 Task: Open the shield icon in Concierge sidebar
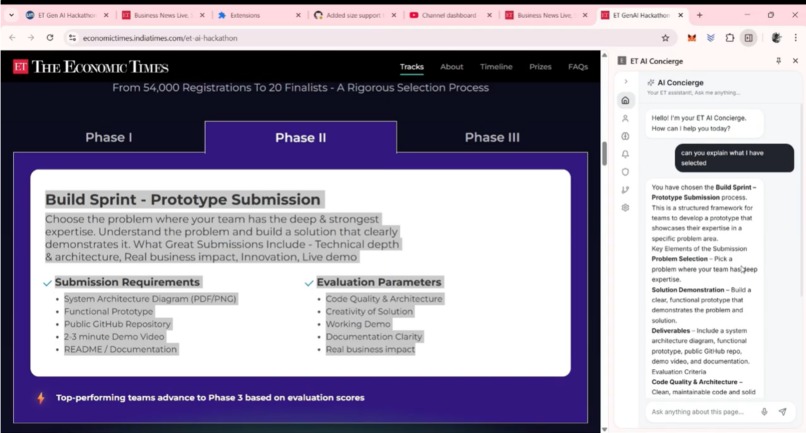625,172
